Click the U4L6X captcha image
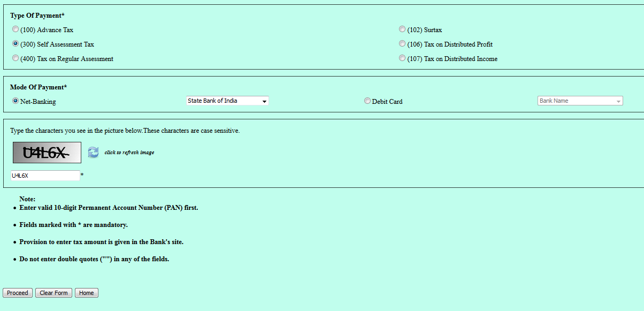This screenshot has width=644, height=311. pos(47,153)
